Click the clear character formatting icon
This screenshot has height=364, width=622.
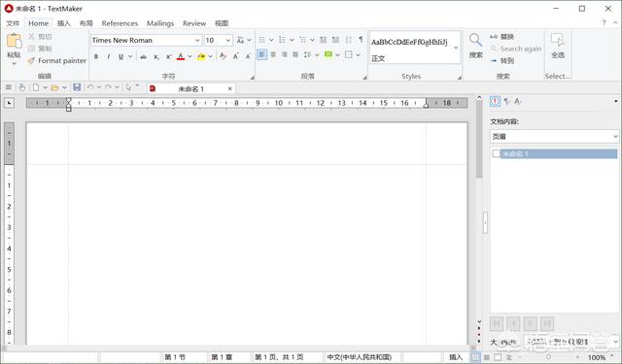(223, 56)
